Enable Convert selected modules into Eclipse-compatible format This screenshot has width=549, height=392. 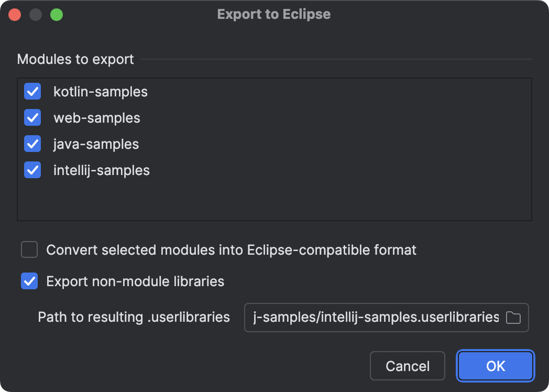(29, 250)
